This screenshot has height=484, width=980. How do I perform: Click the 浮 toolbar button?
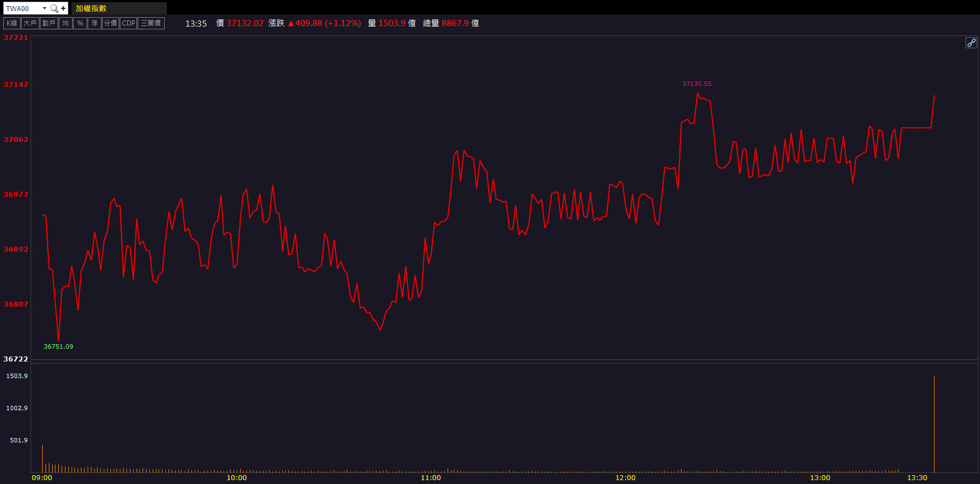tap(94, 23)
